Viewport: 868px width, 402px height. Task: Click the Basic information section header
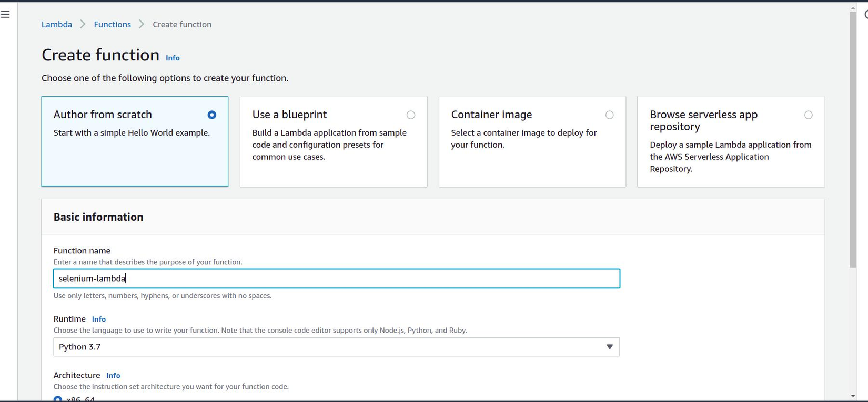coord(98,217)
